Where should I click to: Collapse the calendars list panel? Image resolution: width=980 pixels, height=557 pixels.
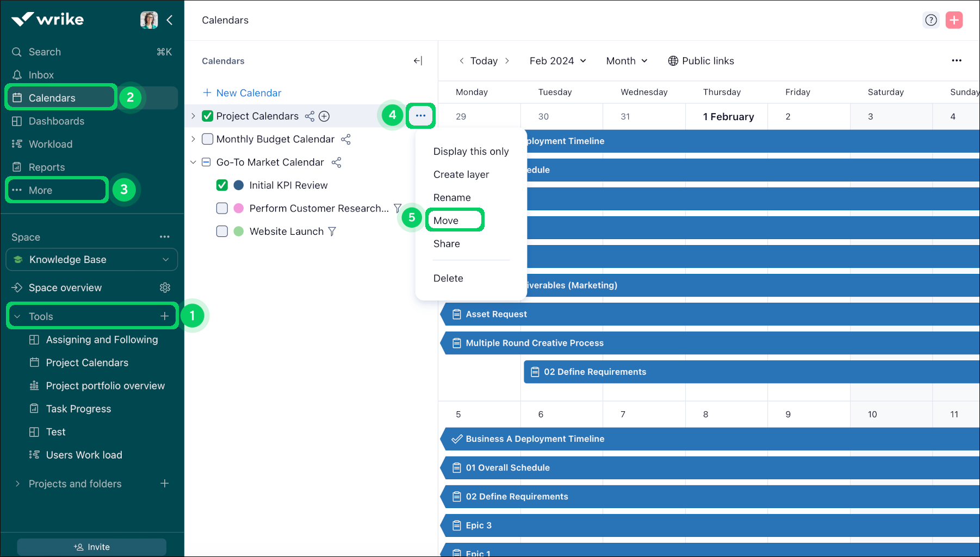tap(418, 61)
